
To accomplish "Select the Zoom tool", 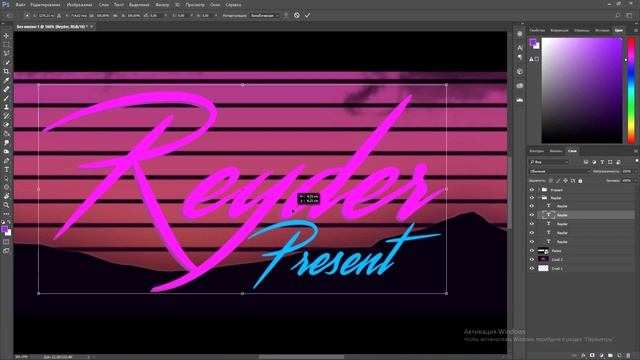I will tap(6, 205).
